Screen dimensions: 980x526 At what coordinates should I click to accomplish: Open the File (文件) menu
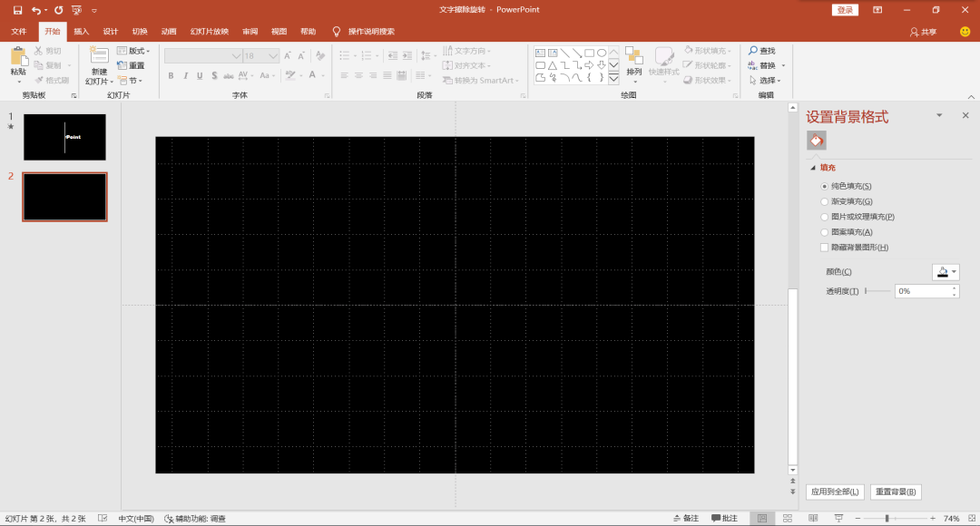coord(19,32)
